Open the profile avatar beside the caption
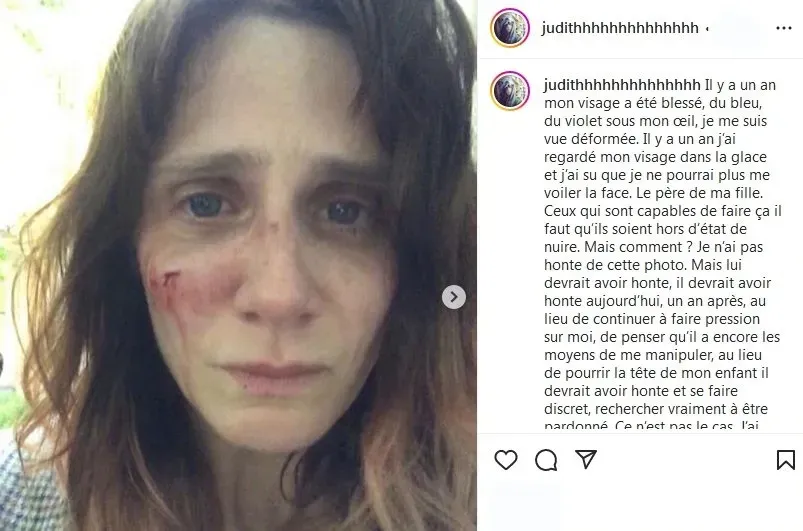803x531 pixels. [510, 91]
